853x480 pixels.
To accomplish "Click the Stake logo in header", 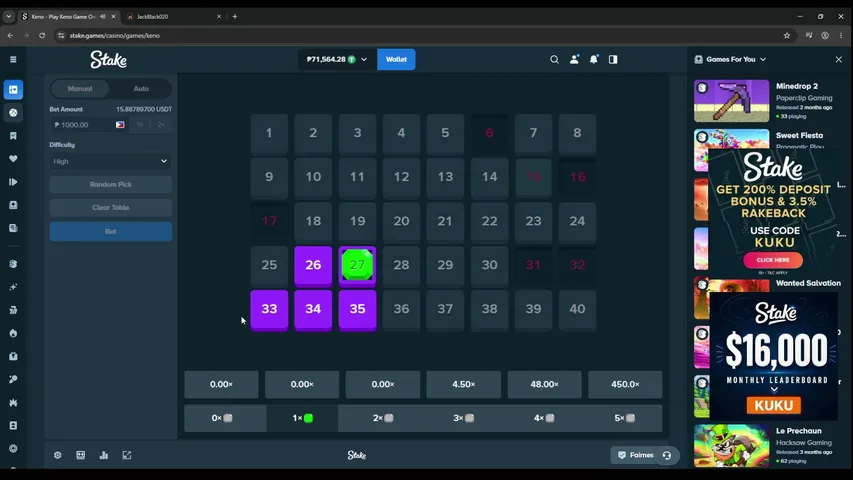I will coord(108,59).
